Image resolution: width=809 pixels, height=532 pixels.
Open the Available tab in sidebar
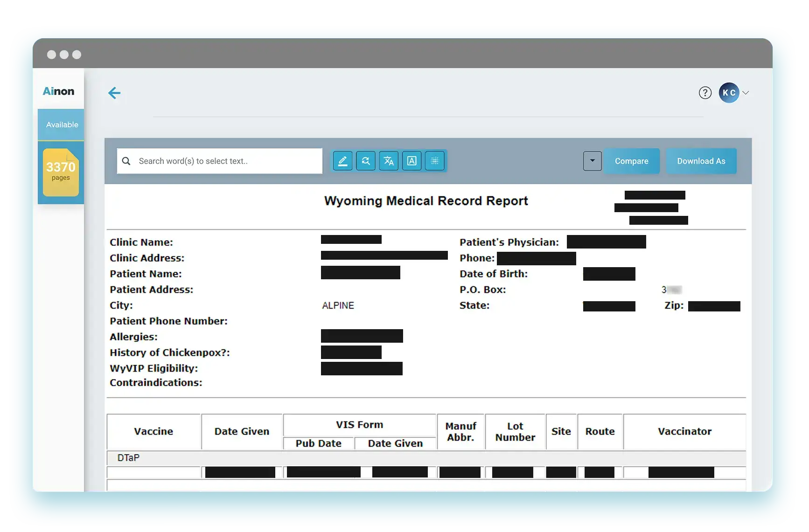[x=62, y=125]
